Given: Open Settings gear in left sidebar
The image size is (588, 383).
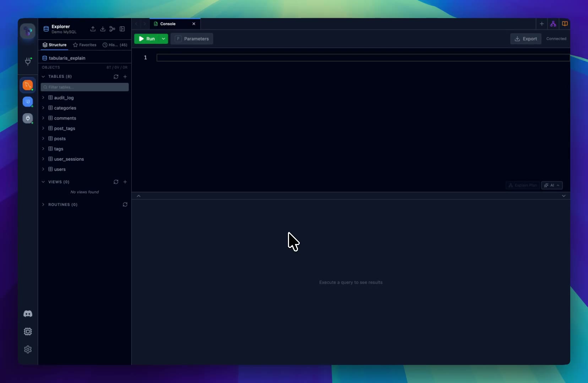Looking at the screenshot, I should [28, 350].
